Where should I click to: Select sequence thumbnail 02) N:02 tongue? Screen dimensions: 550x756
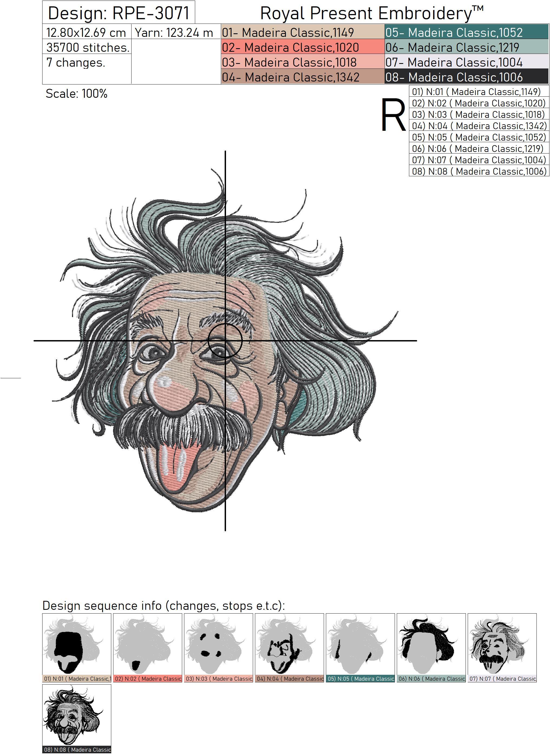[x=148, y=648]
